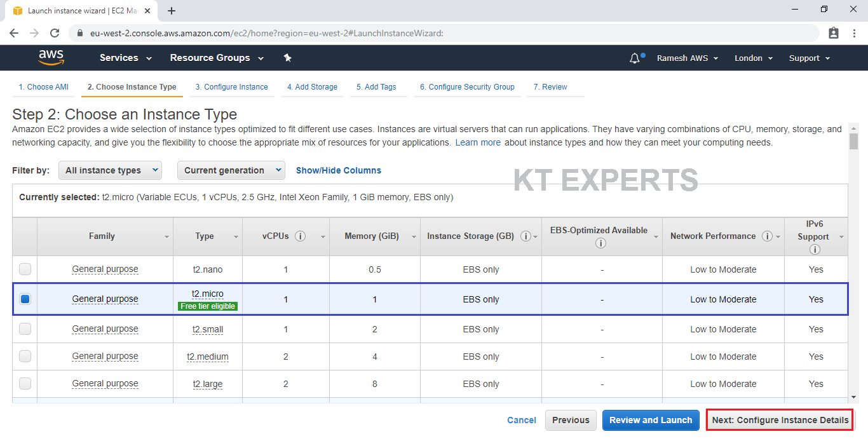
Task: Open the Current generation filter dropdown
Action: (231, 170)
